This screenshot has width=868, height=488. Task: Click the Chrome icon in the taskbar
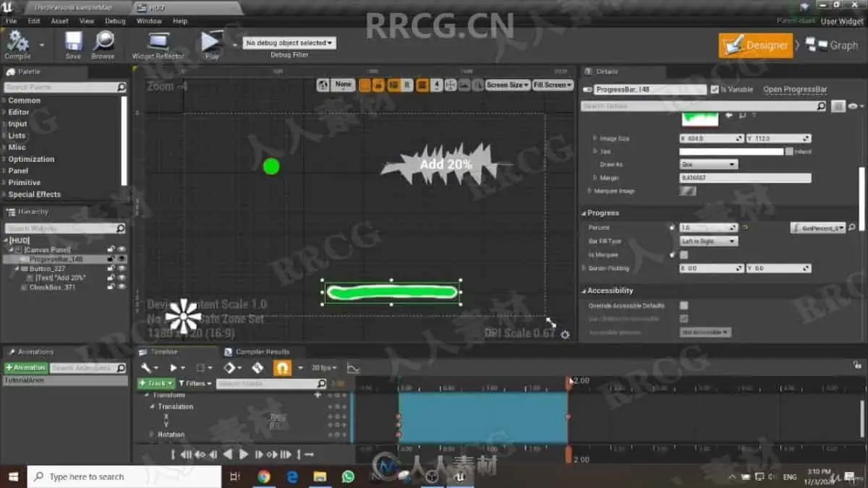tap(263, 476)
